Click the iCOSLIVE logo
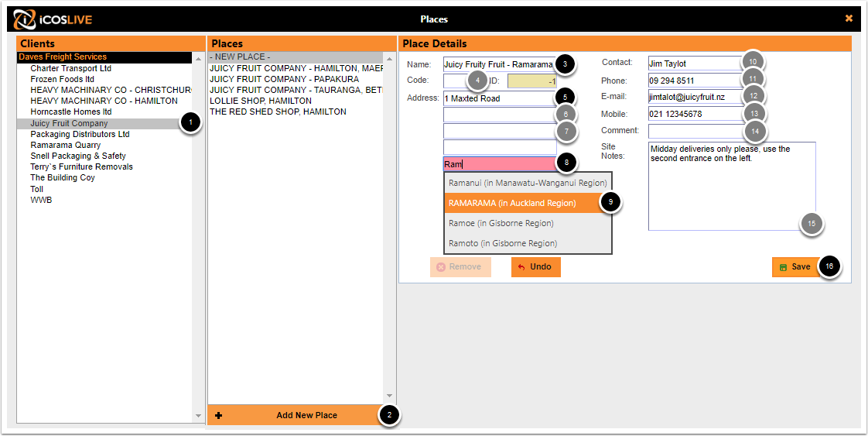This screenshot has width=868, height=436. coord(53,19)
